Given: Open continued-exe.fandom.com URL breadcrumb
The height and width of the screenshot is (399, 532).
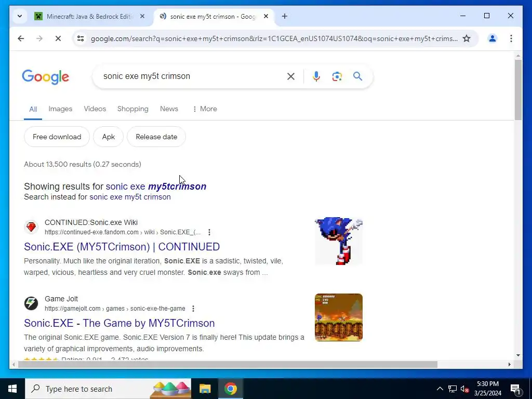Looking at the screenshot, I should point(123,232).
